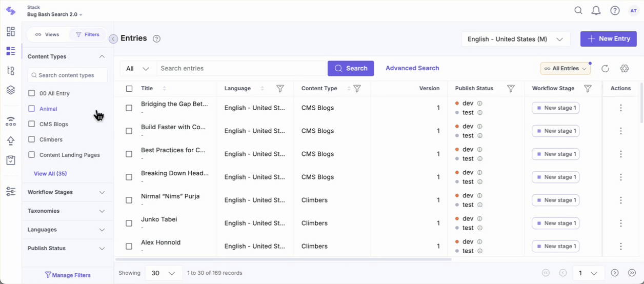
Task: Expand the Taxonomies section
Action: click(x=102, y=211)
